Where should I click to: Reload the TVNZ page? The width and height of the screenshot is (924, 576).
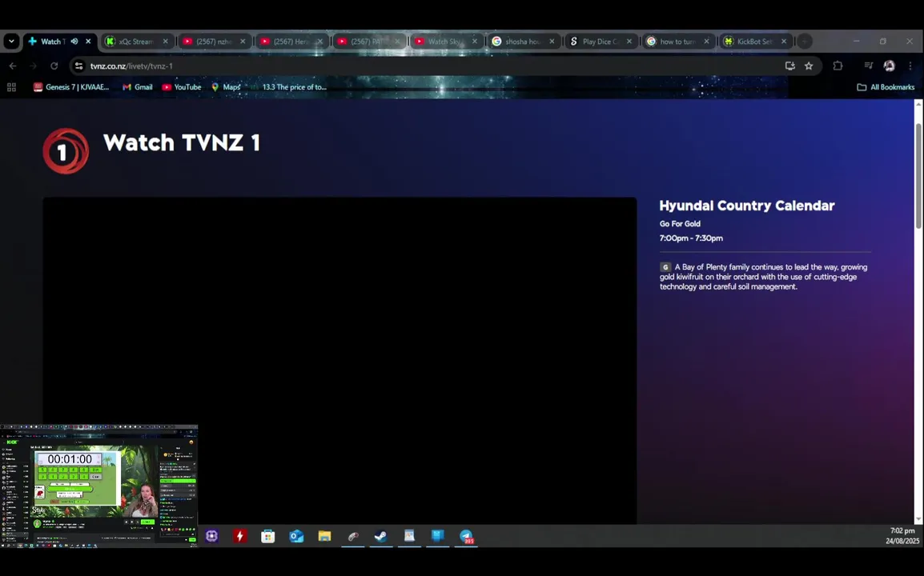54,66
